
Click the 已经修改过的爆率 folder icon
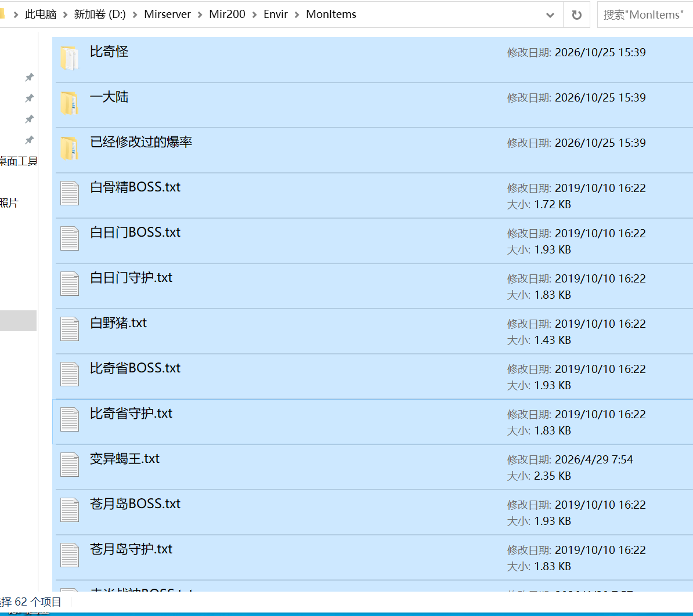(x=70, y=148)
